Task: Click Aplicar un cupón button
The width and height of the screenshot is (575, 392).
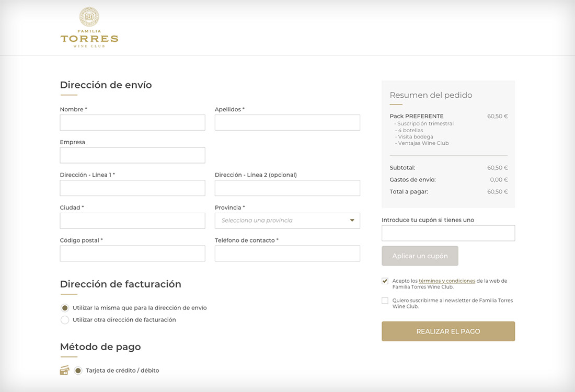Action: [x=420, y=256]
